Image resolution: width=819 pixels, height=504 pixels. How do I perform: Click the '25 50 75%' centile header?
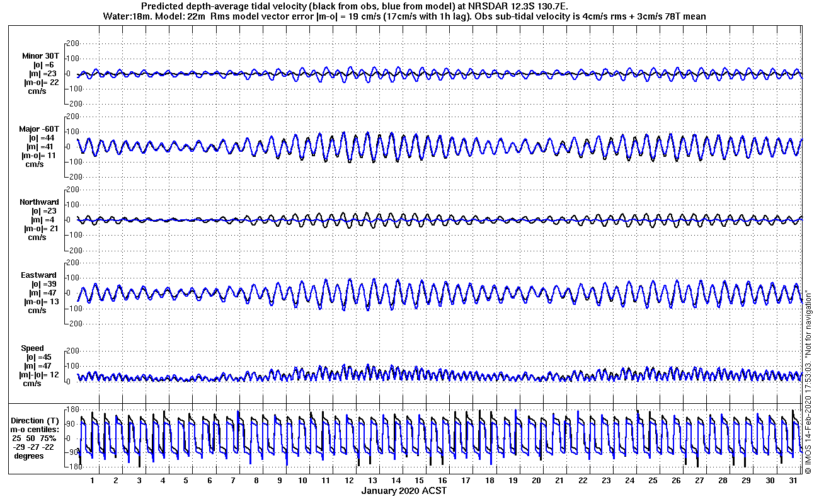34,438
